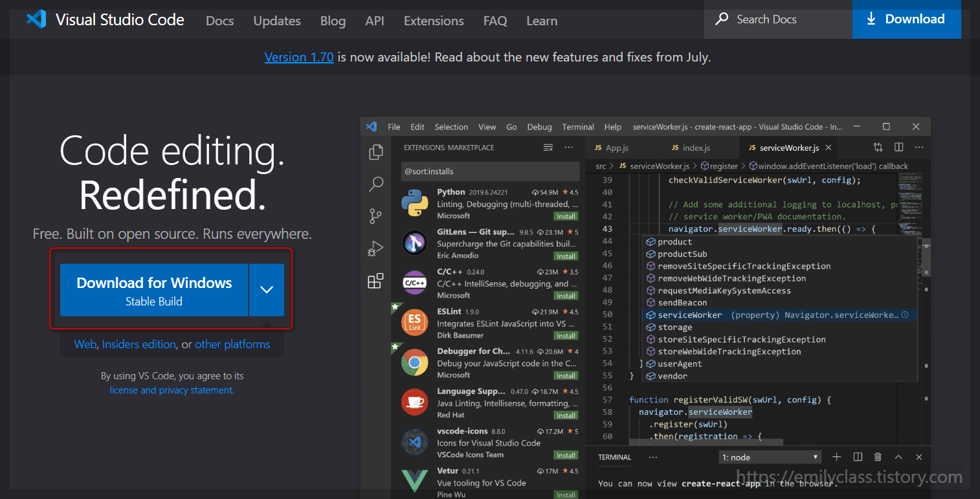Click the download arrow icon on the top Download button

(x=871, y=19)
